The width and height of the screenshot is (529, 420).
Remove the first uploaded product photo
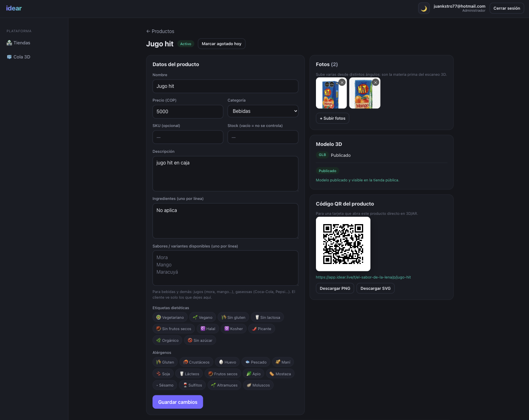[x=342, y=82]
